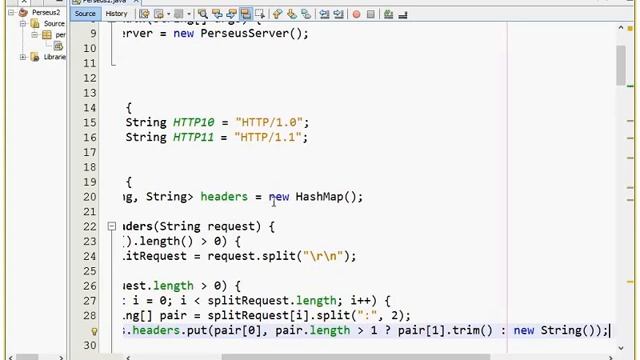Click the headers field name on line 20

coord(224,197)
